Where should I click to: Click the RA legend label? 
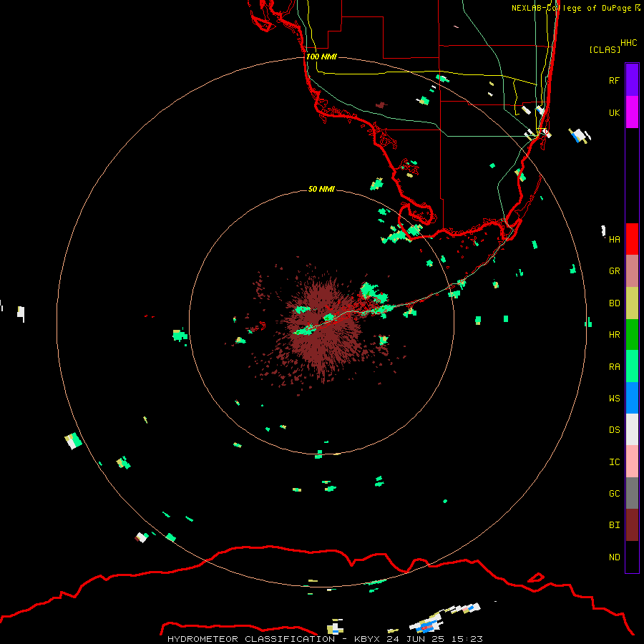(x=614, y=366)
